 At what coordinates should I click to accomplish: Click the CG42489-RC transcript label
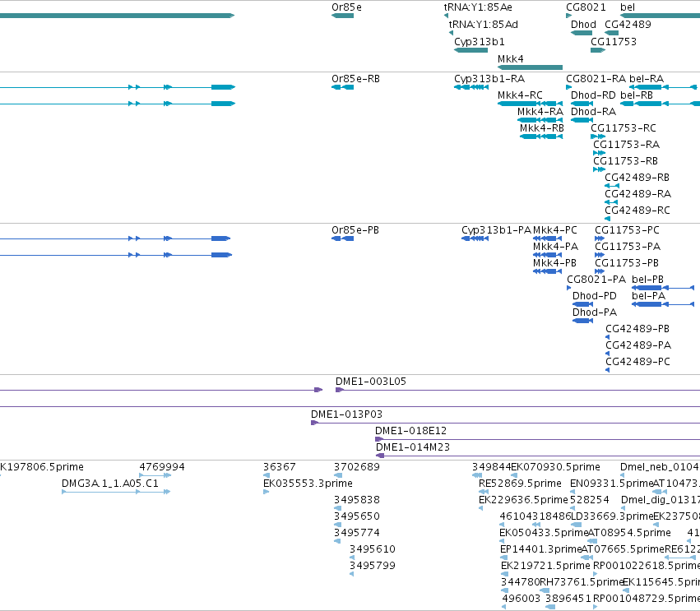coord(637,211)
